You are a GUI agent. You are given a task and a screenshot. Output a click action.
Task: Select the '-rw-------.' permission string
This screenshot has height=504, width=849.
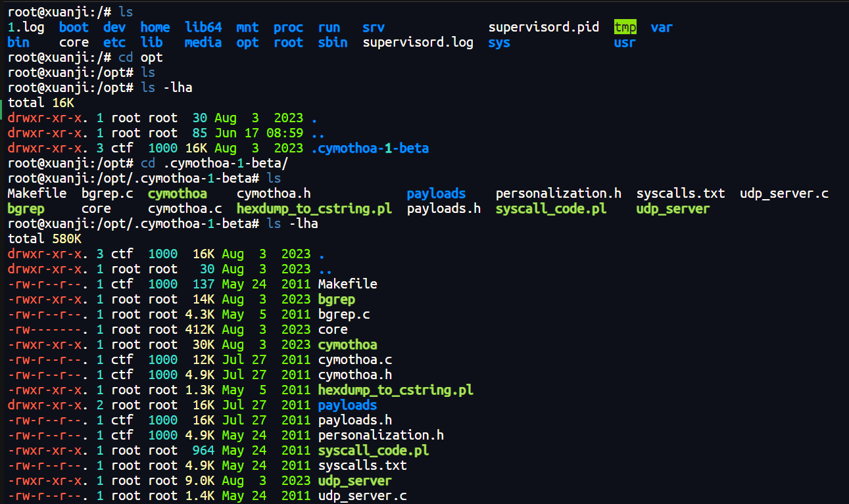tap(48, 330)
